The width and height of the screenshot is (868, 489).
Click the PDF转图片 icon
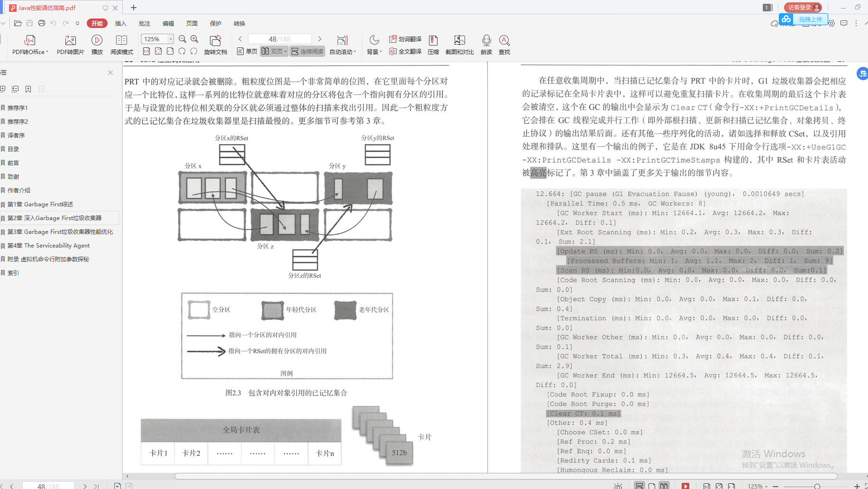[70, 40]
